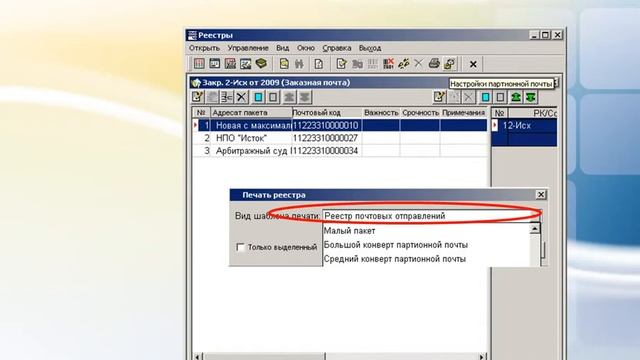Click the gray move-up arrow above recipient list
This screenshot has width=640, height=360.
click(x=289, y=97)
